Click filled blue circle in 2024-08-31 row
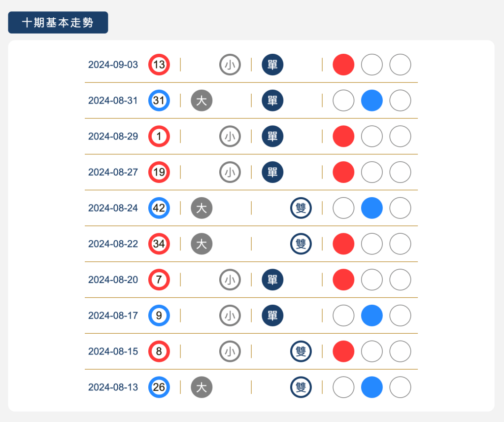The image size is (504, 422). [372, 101]
